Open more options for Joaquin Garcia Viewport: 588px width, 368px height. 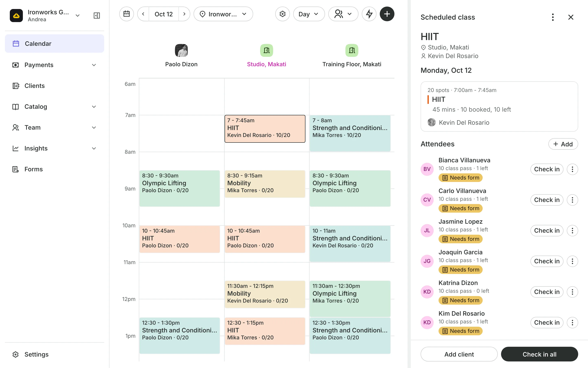pyautogui.click(x=572, y=261)
